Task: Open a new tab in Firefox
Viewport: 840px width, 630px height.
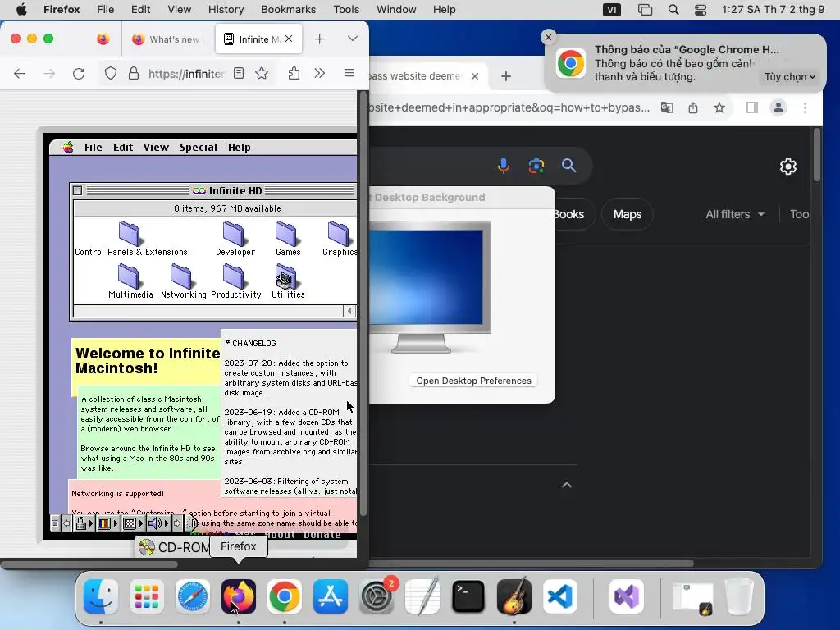Action: point(319,39)
